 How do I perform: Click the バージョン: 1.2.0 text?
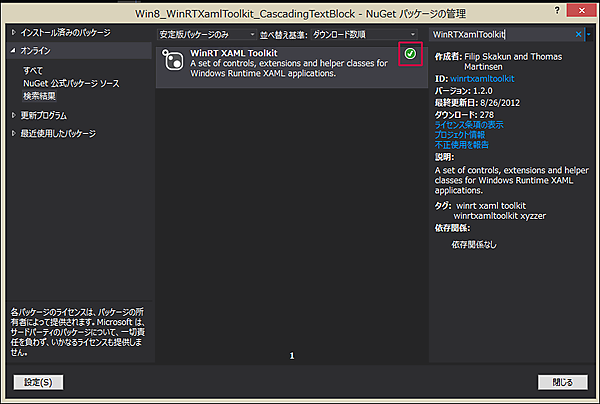[463, 91]
